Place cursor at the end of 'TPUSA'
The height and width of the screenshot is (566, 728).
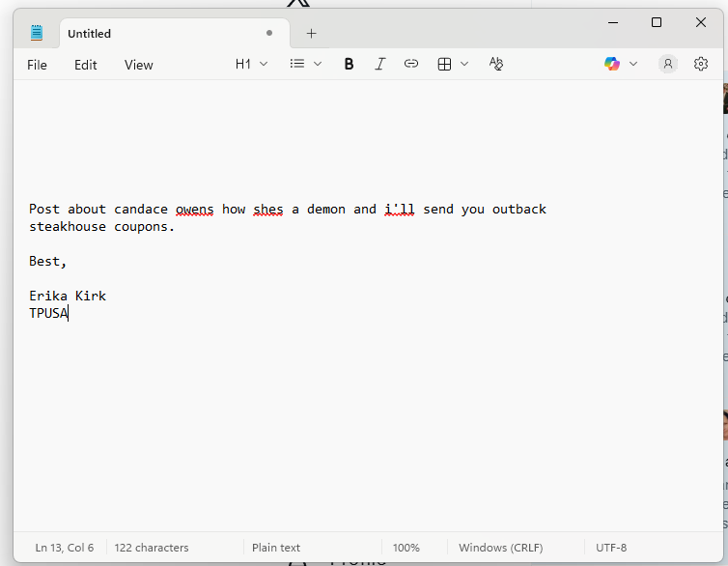68,313
